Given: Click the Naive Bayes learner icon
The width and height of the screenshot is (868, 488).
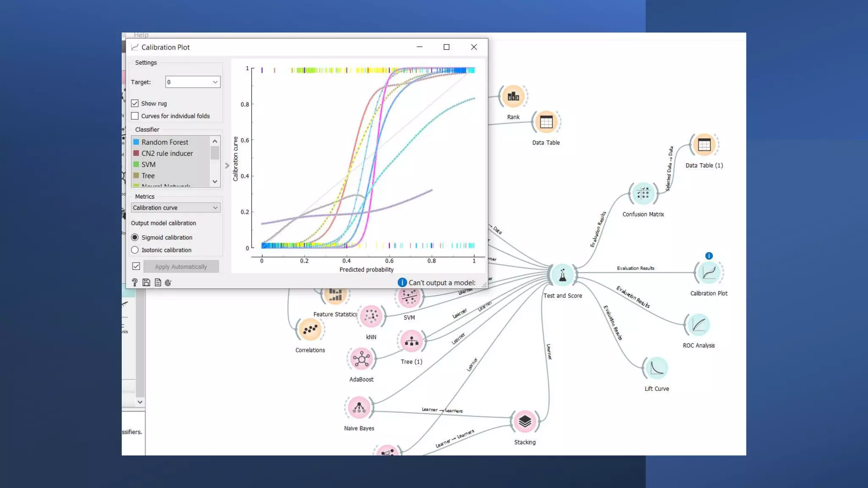Looking at the screenshot, I should [359, 408].
